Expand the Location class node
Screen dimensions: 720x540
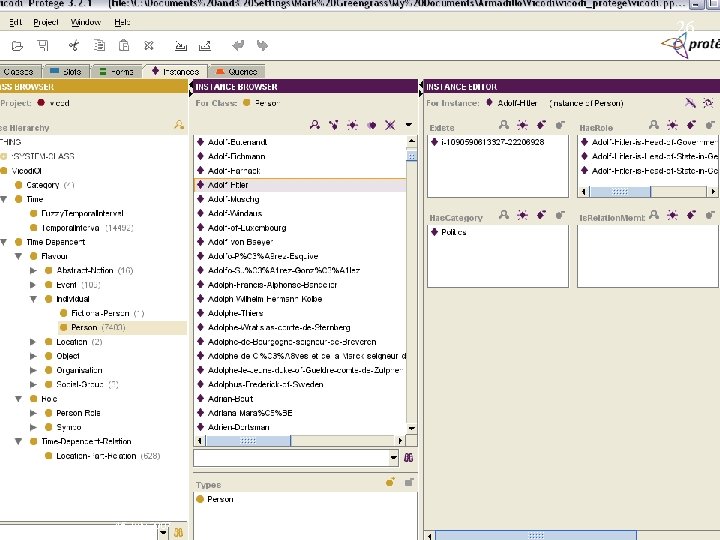(x=33, y=342)
